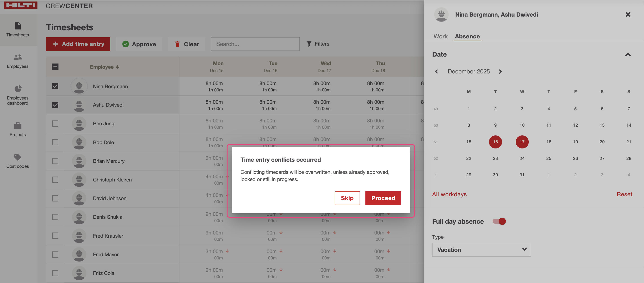Viewport: 644px width, 283px height.
Task: Select the Absence tab
Action: tap(467, 36)
